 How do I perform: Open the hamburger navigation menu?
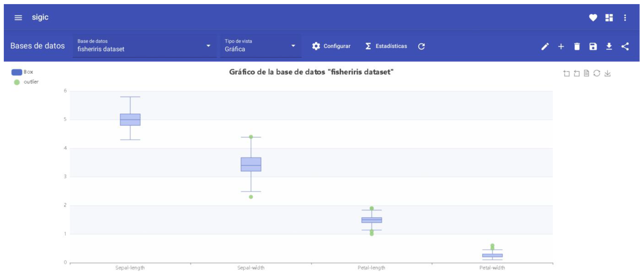tap(18, 18)
